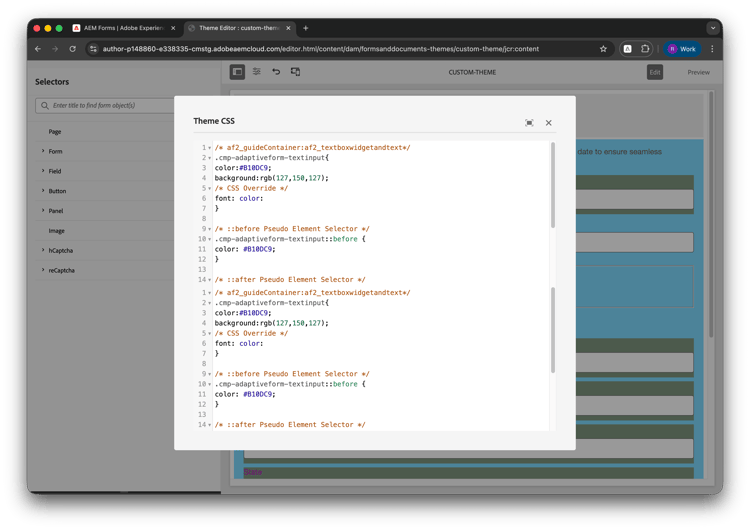Viewport: 750px width, 530px height.
Task: Toggle fullscreen for Theme CSS dialog
Action: [529, 123]
